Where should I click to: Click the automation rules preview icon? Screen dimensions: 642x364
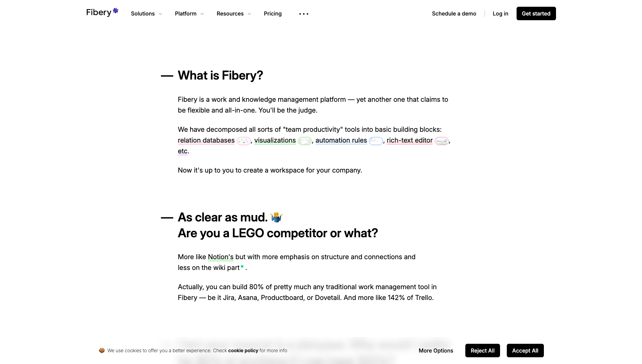(x=376, y=141)
